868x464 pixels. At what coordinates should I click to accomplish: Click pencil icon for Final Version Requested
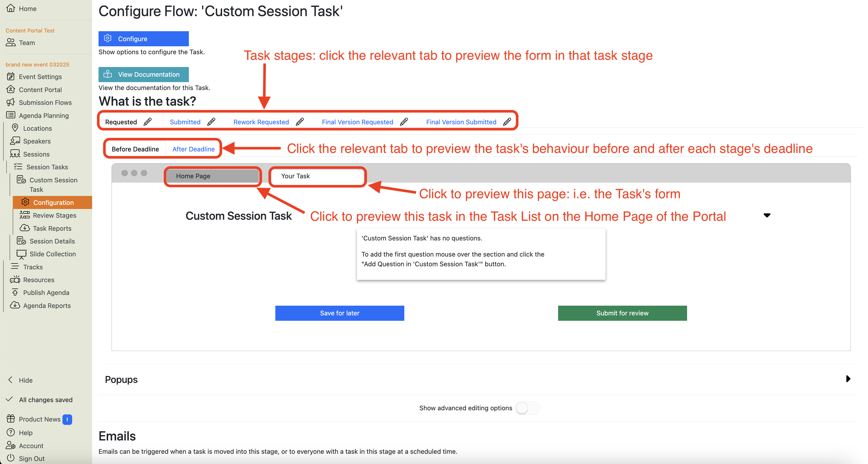[404, 121]
